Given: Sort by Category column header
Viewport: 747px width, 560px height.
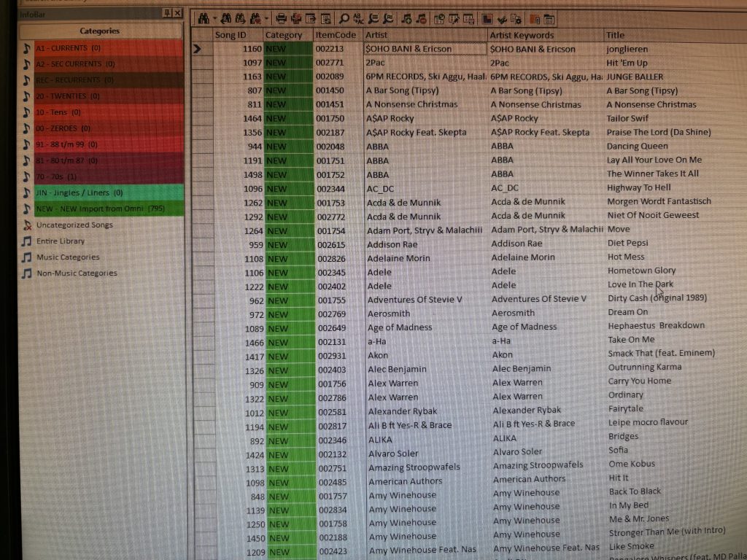Looking at the screenshot, I should [288, 35].
